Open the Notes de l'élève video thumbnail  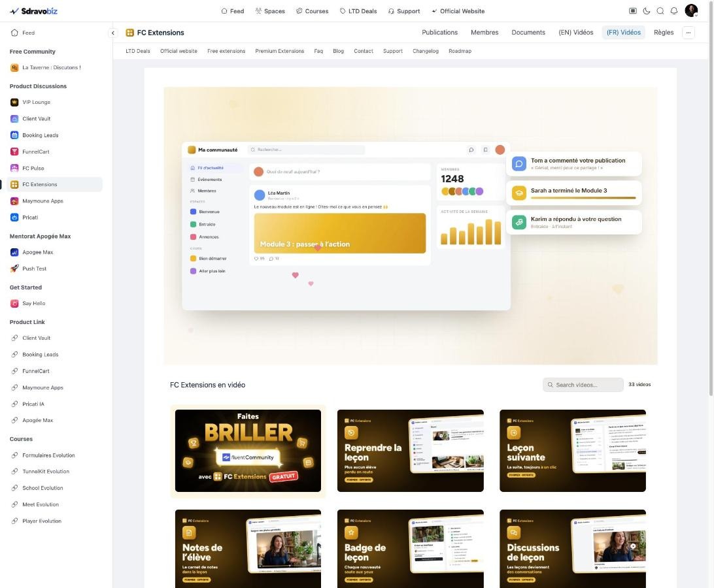click(248, 549)
